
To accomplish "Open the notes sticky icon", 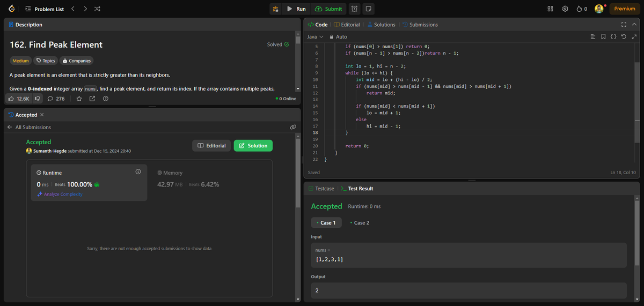I will pos(369,9).
